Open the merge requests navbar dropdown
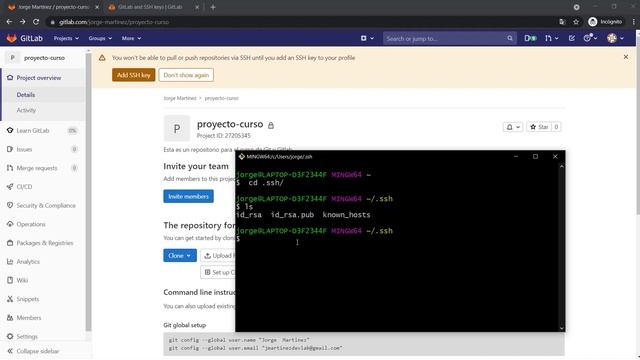Image resolution: width=640 pixels, height=360 pixels. click(551, 38)
